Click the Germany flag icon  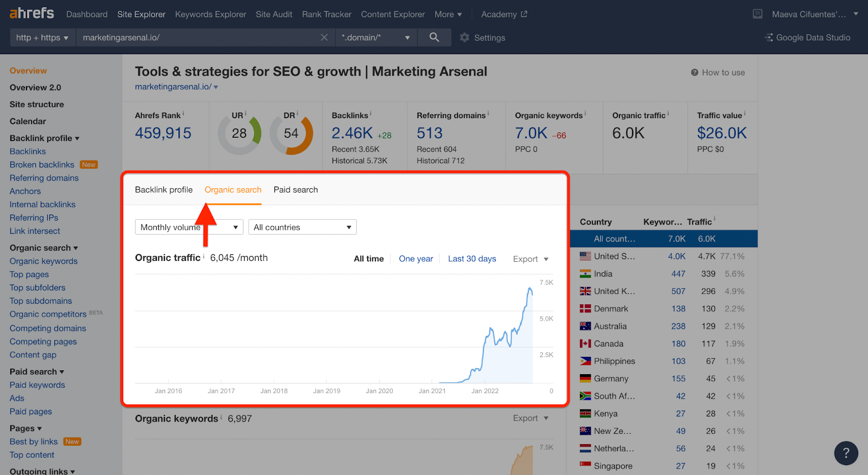(585, 378)
